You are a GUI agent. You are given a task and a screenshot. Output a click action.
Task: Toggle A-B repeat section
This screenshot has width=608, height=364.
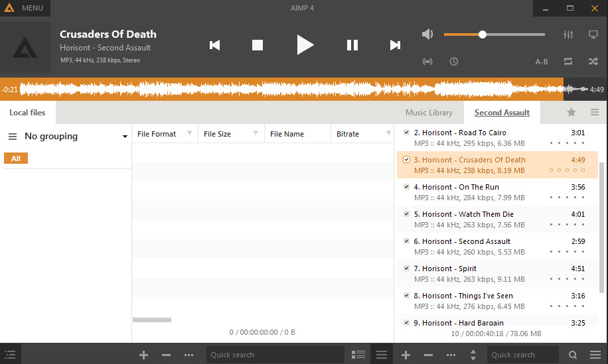coord(542,62)
